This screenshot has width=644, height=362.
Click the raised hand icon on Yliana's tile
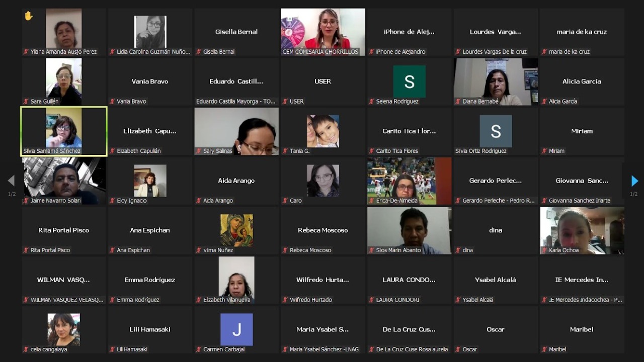coord(28,16)
